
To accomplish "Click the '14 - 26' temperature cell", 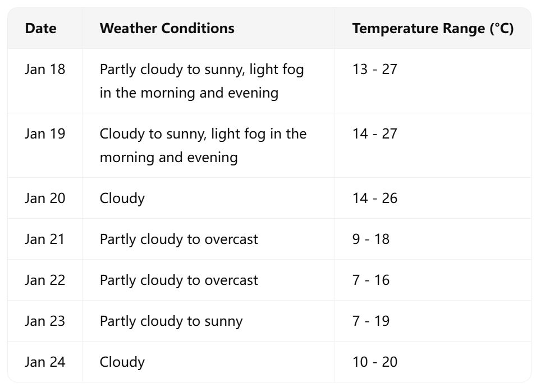I will (x=374, y=198).
